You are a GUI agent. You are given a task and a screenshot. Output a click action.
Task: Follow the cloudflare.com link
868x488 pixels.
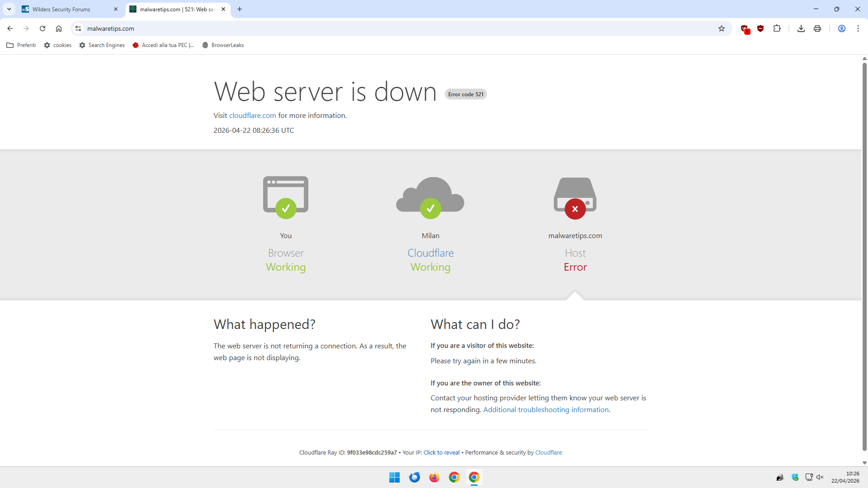click(x=252, y=116)
